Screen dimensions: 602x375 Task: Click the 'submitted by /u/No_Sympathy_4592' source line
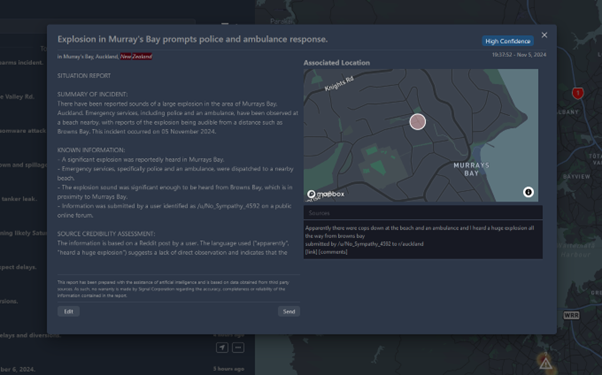pyautogui.click(x=364, y=244)
